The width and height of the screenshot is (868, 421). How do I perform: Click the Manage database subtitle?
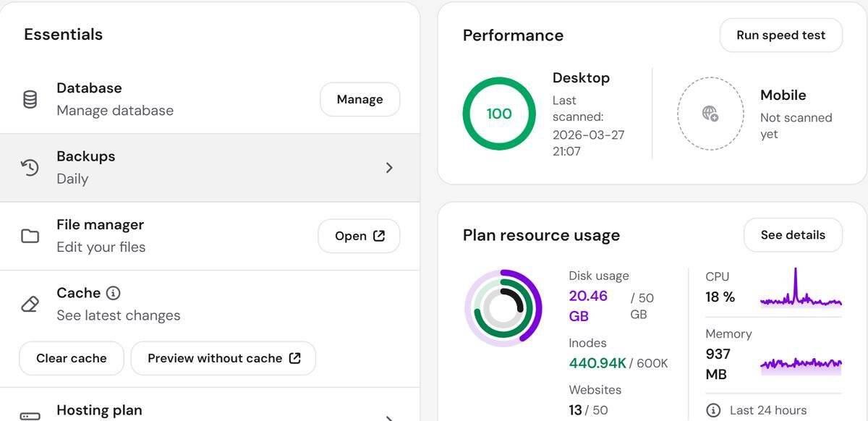[115, 111]
